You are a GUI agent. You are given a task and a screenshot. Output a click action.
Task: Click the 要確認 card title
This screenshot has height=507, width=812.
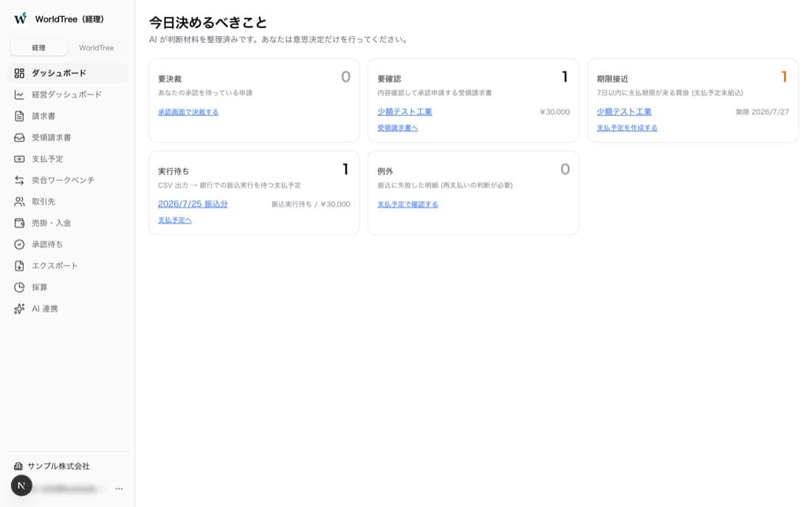(x=390, y=79)
